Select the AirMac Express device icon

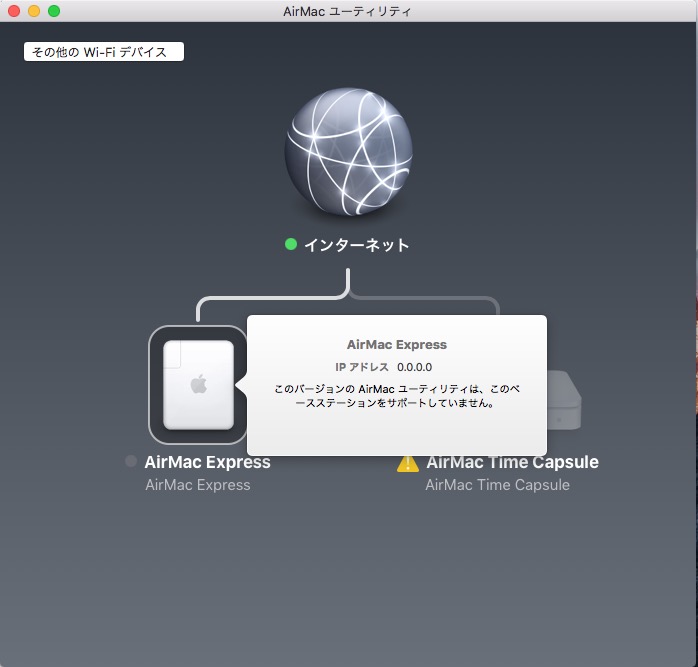pos(198,385)
